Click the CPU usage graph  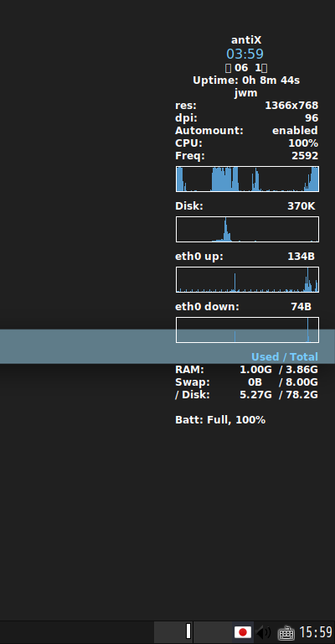pos(247,179)
